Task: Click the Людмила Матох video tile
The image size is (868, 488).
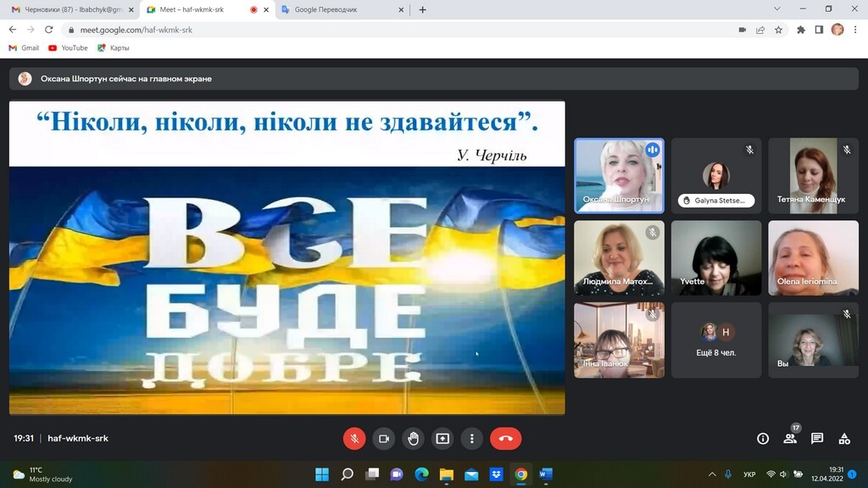Action: tap(619, 258)
